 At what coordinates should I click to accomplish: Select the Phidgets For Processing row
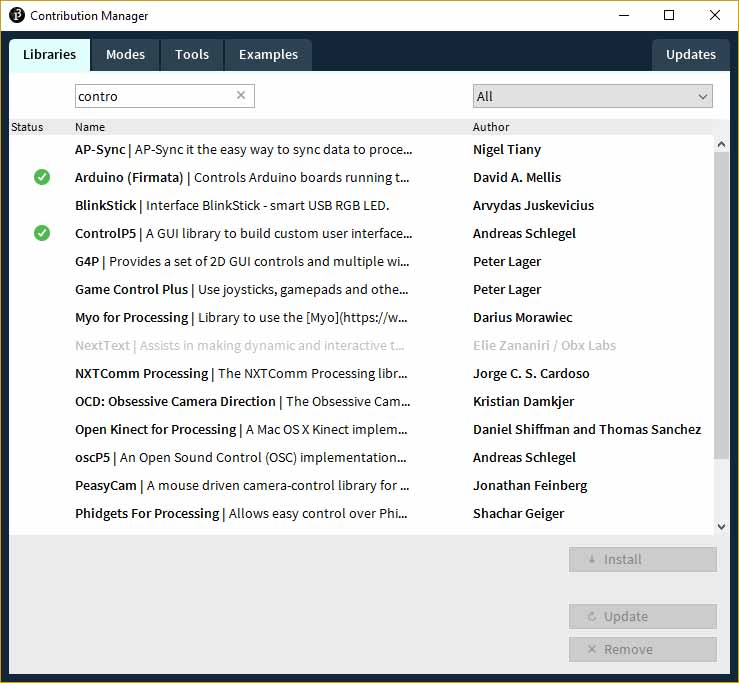[x=361, y=513]
